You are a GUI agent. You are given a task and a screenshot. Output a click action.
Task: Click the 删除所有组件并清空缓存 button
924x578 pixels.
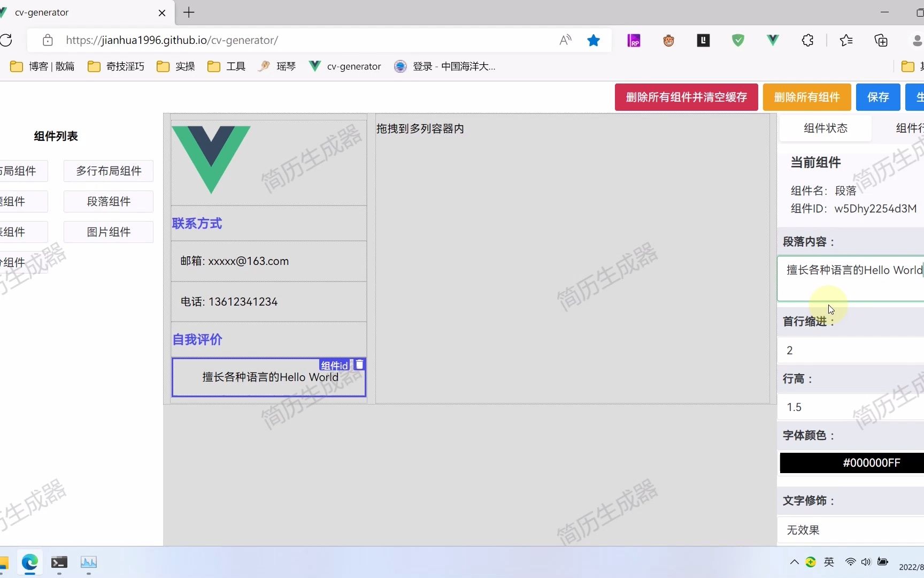tap(687, 97)
